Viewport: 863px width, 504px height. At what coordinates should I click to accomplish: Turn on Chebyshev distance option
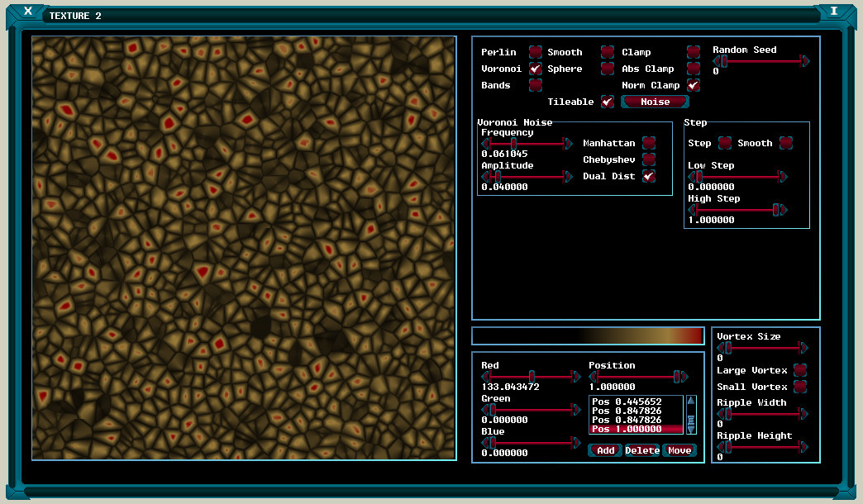click(649, 159)
